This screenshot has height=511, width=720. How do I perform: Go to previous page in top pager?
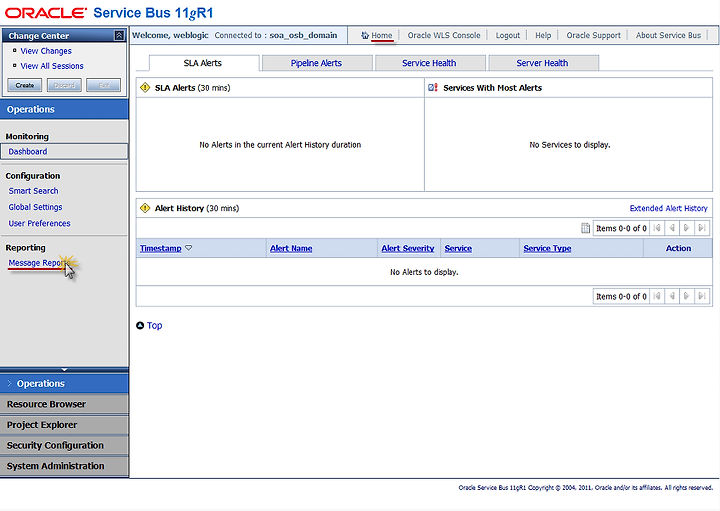click(672, 228)
